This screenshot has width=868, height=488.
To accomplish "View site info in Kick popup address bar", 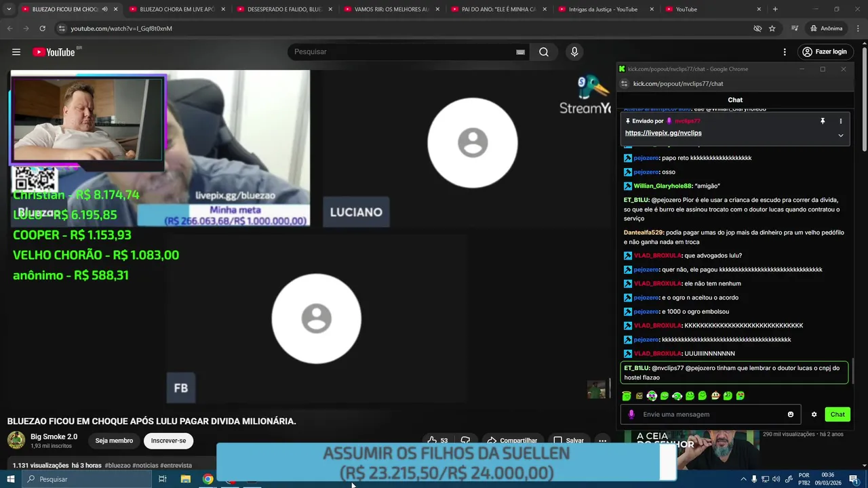I will [625, 83].
